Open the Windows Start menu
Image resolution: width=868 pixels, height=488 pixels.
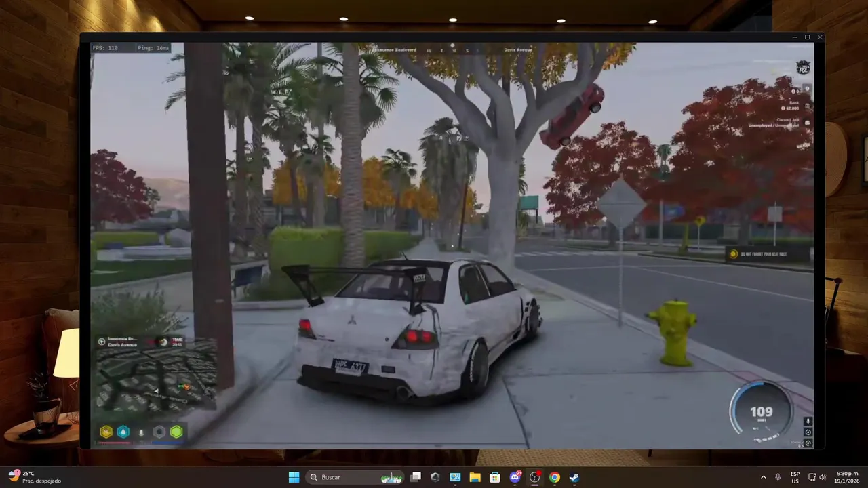point(294,477)
